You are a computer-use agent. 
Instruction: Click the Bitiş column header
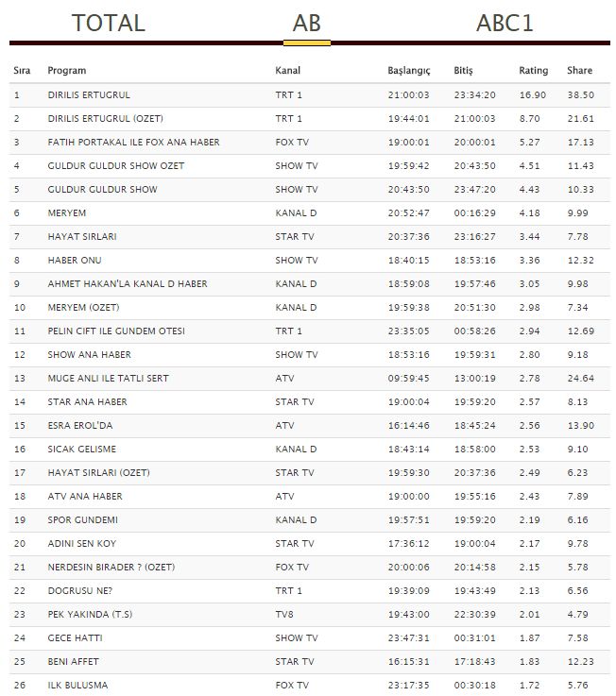coord(463,71)
